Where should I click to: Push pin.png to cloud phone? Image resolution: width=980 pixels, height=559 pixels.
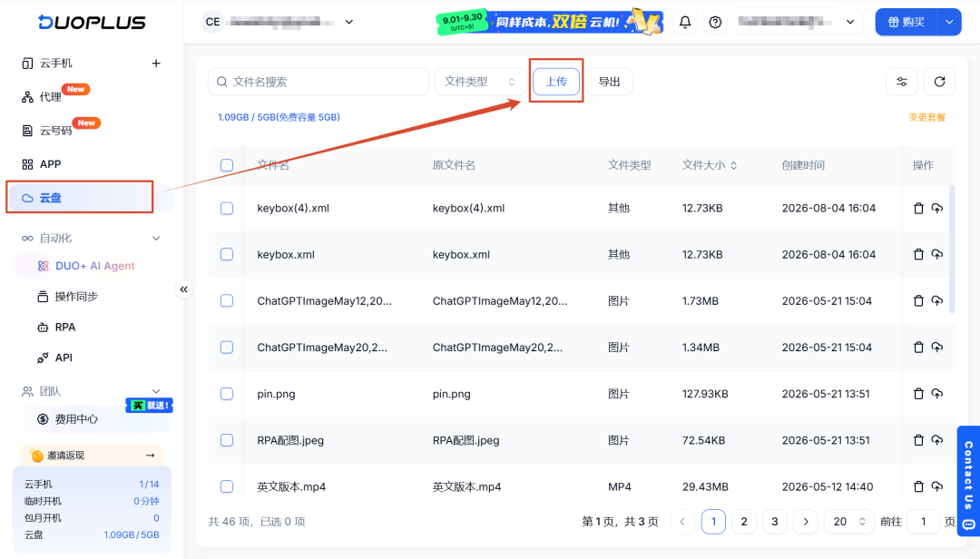[936, 394]
